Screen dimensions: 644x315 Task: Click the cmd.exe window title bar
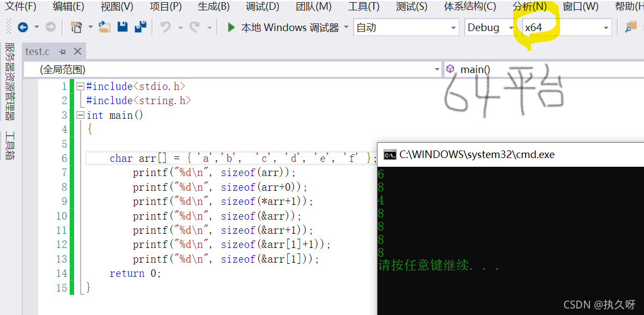tap(511, 155)
